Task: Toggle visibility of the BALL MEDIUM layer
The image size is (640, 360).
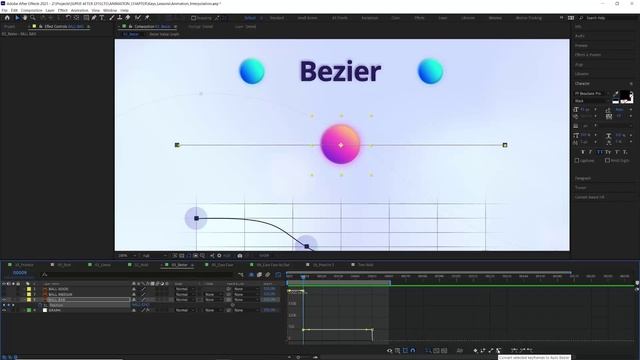Action: (4, 294)
